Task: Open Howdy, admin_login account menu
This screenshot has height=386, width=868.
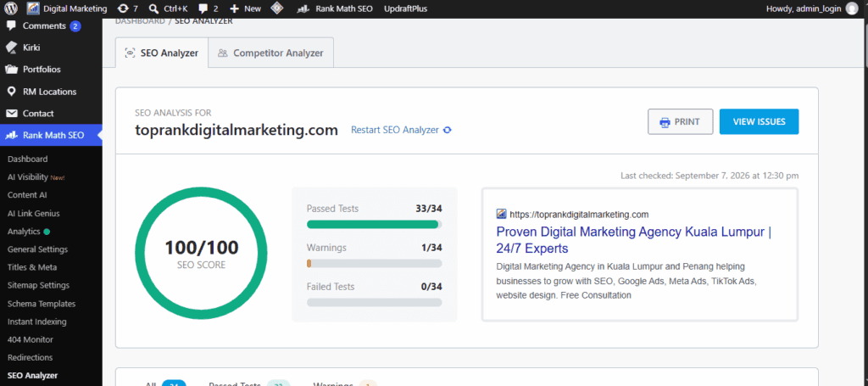Action: [x=811, y=8]
